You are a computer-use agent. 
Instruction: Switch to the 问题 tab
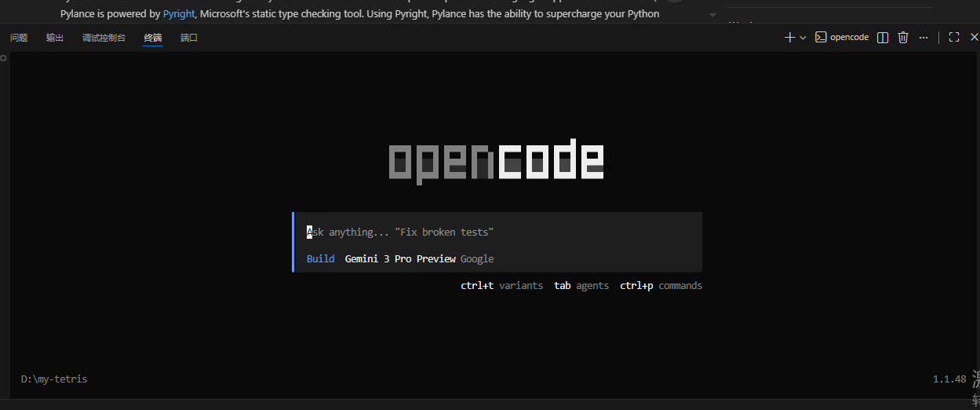coord(19,38)
